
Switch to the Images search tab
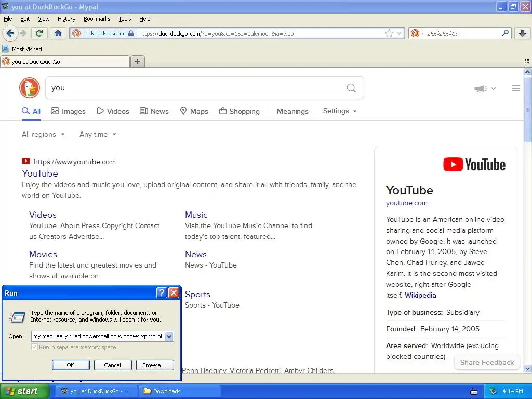[68, 111]
